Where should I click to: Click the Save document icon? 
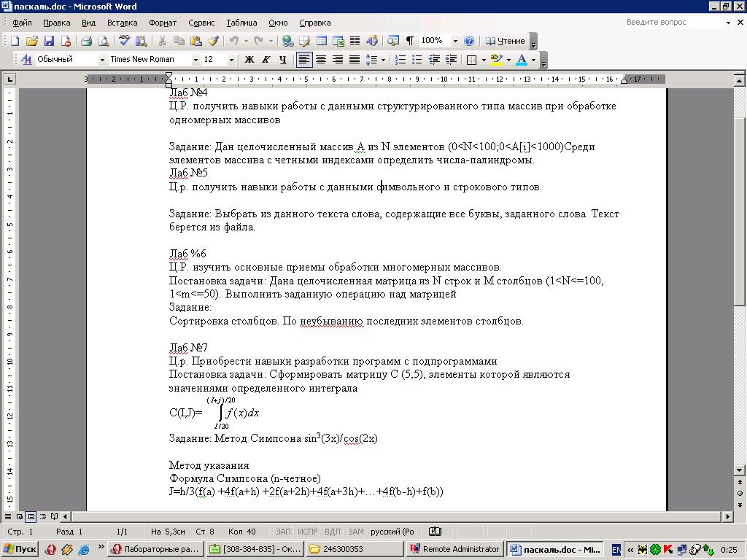49,41
